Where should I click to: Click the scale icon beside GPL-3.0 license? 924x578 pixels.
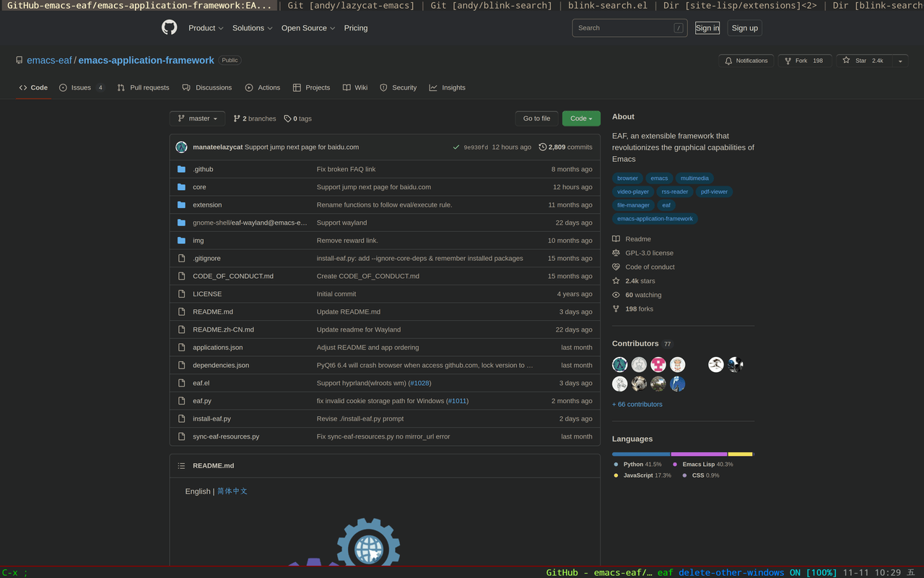pos(616,253)
